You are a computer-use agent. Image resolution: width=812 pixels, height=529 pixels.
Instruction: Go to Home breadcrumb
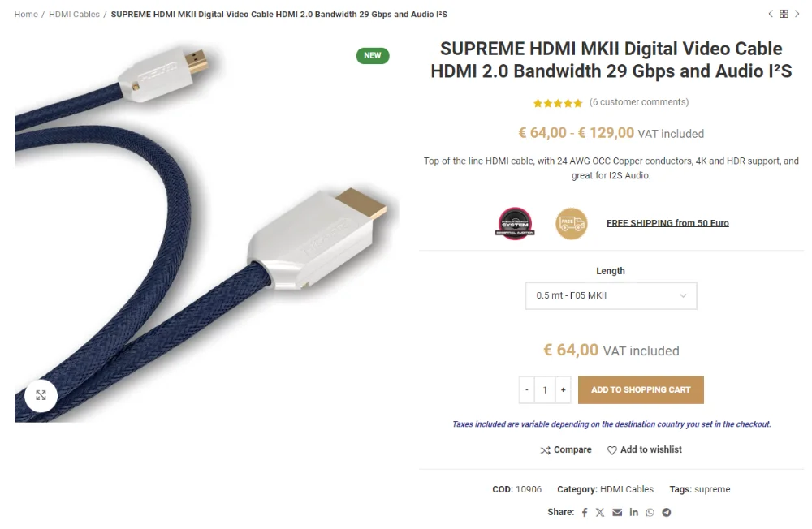tap(26, 15)
